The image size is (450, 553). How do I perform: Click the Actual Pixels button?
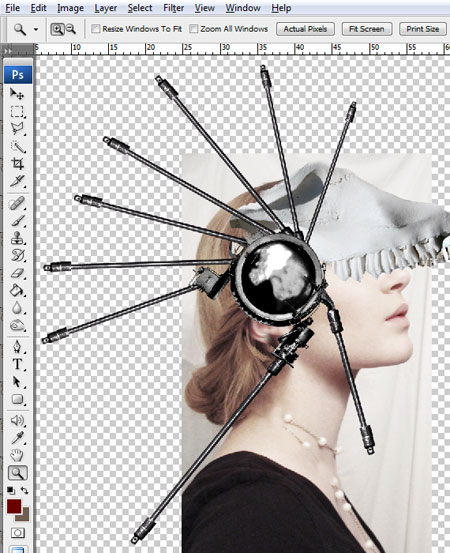(x=305, y=29)
